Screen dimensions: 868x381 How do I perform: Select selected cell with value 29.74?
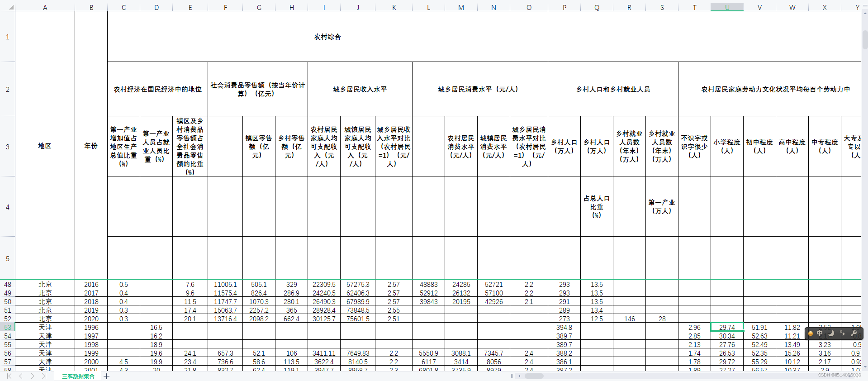tap(727, 327)
